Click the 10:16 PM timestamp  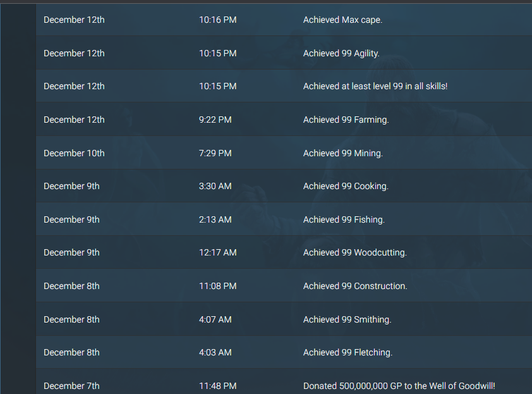217,20
